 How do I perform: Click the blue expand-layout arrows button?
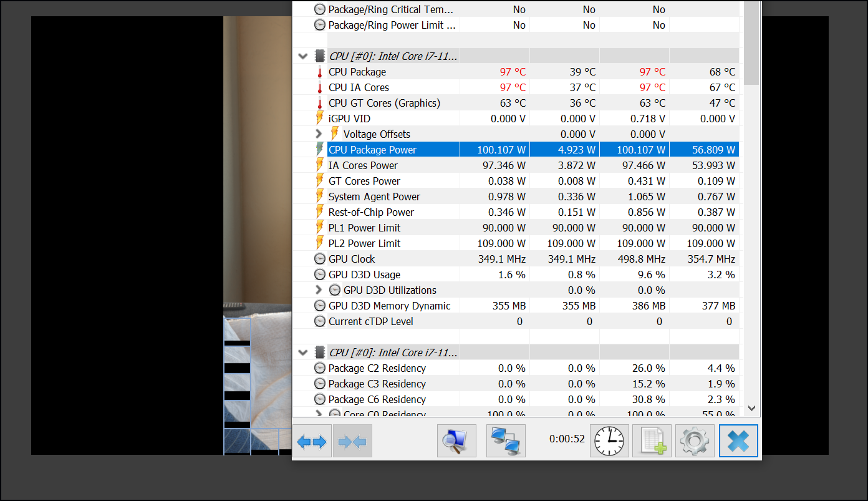click(312, 442)
